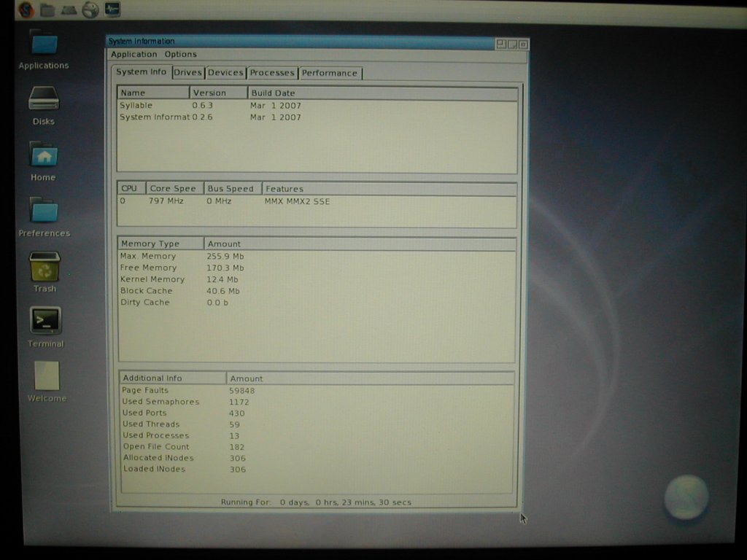Open the Welcome document icon

[47, 376]
